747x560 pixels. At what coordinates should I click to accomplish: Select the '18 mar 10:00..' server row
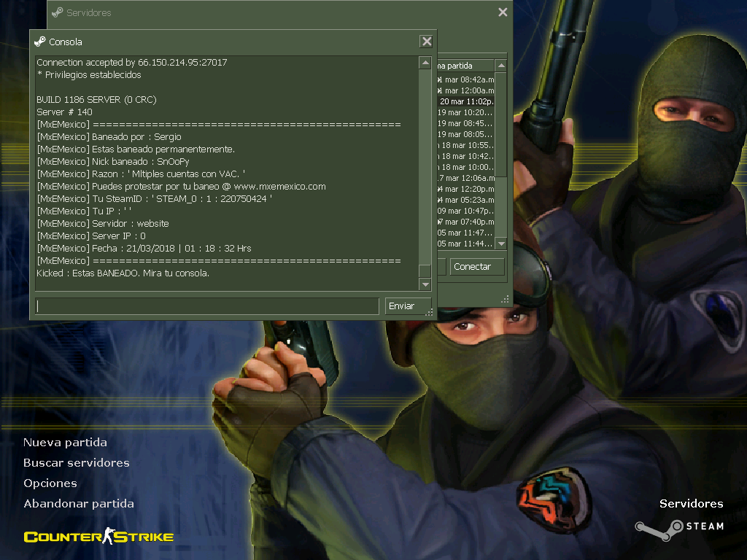pos(465,167)
